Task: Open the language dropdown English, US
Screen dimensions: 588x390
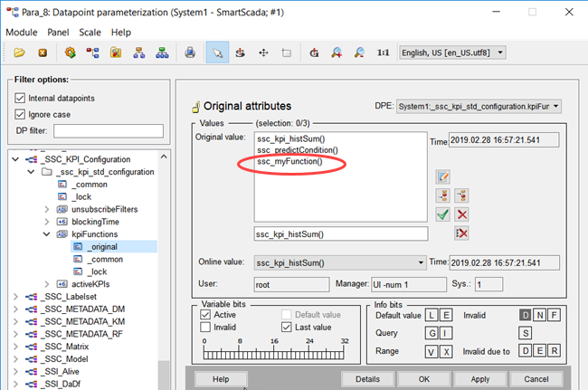Action: tap(451, 53)
